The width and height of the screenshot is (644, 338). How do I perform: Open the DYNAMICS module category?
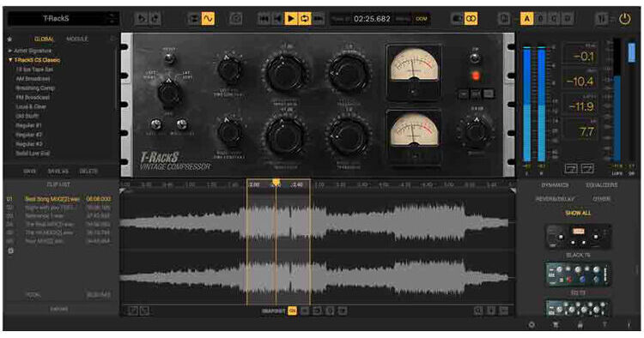click(x=555, y=185)
